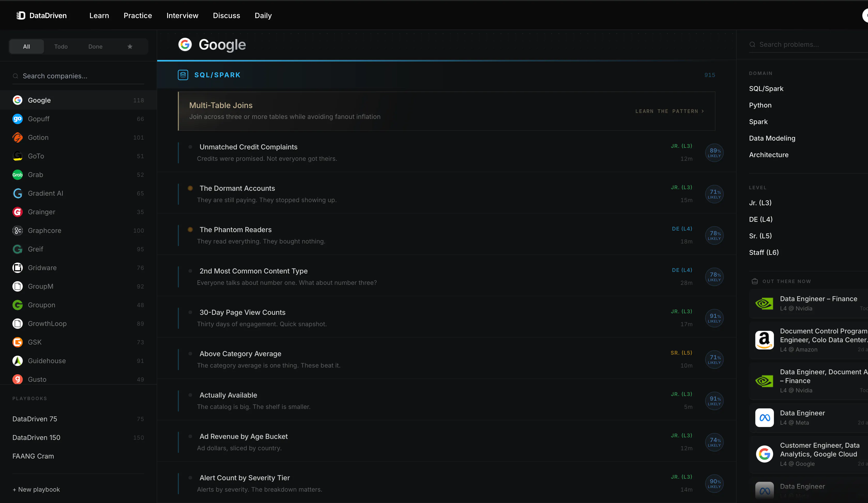Click the Amazon logo on Document Control job
Viewport: 868px width, 503px height.
pyautogui.click(x=764, y=340)
